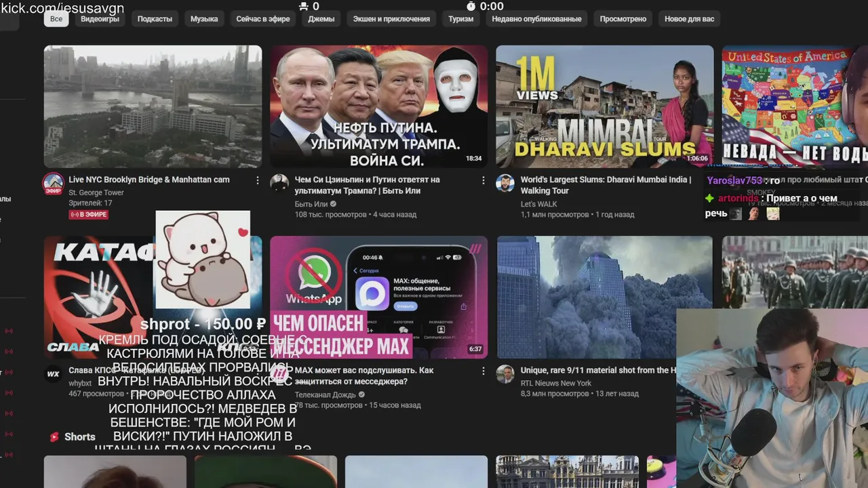Click the 1:06:06 duration badge

click(x=696, y=159)
